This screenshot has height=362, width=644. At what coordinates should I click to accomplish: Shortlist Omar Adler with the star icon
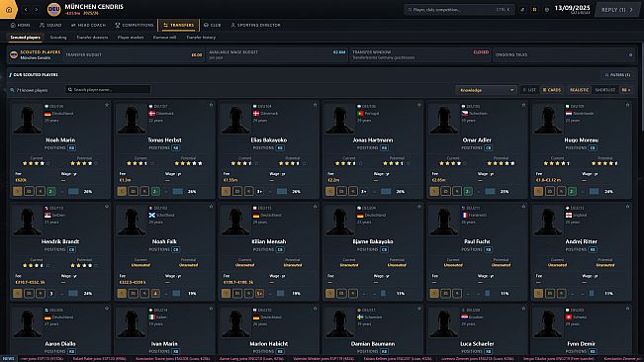tap(523, 105)
